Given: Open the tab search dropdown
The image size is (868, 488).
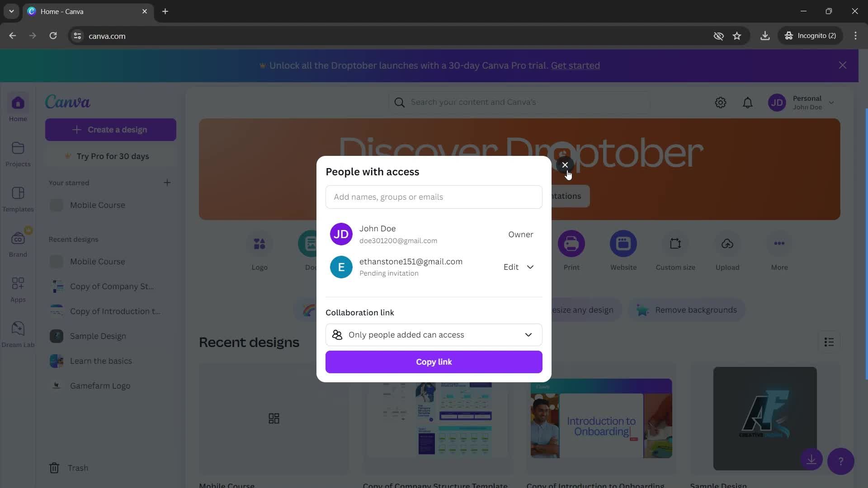Looking at the screenshot, I should (x=11, y=11).
